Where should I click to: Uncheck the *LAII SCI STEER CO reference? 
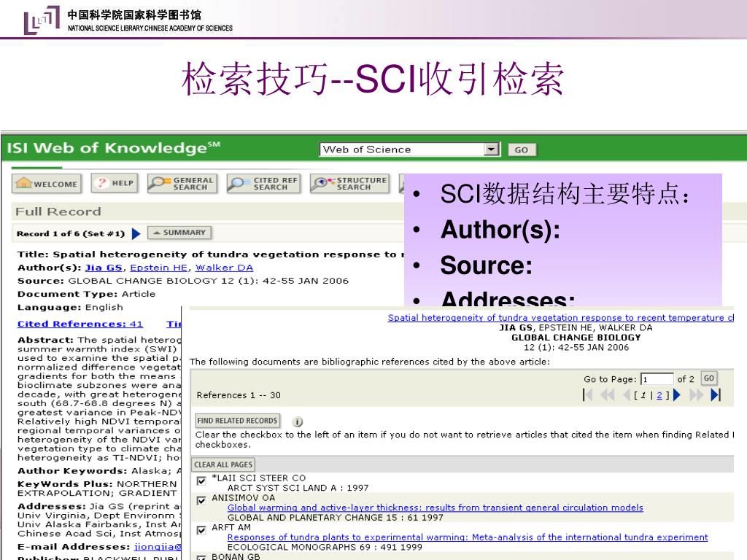(x=201, y=481)
